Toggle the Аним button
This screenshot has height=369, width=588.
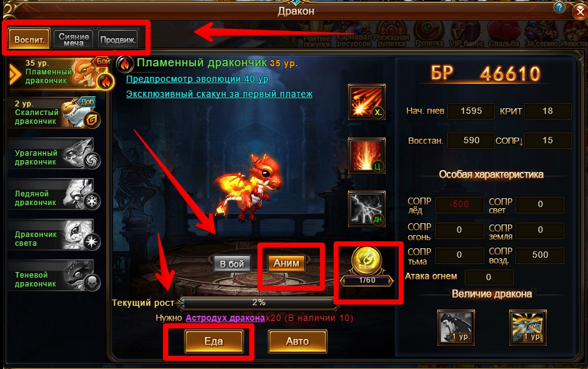click(x=286, y=263)
